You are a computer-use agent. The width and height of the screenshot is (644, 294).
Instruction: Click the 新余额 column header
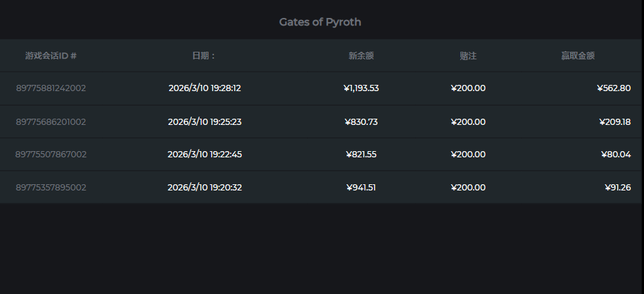click(361, 56)
